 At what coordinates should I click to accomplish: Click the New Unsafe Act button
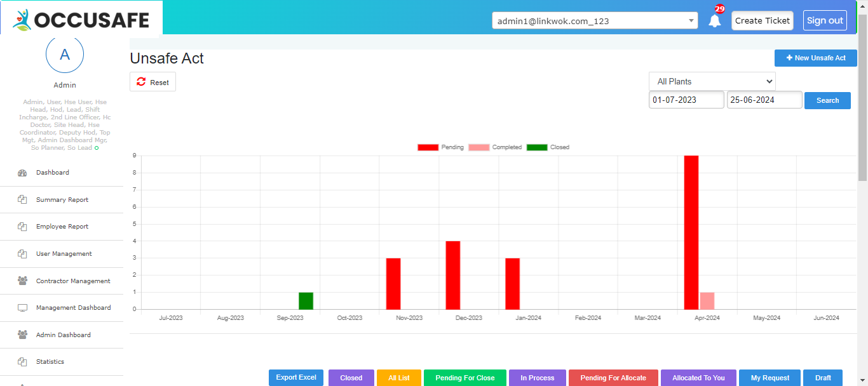point(816,58)
